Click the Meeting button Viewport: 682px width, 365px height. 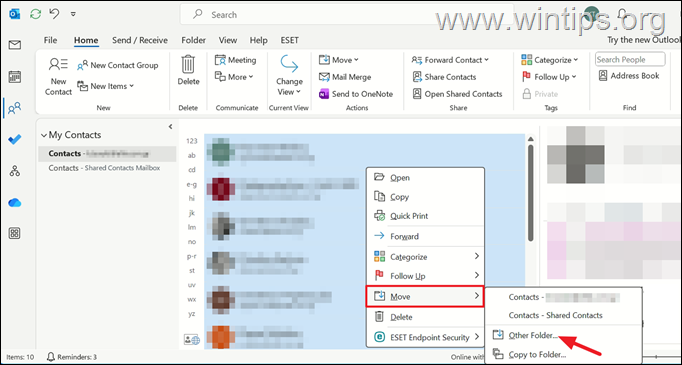[x=236, y=60]
